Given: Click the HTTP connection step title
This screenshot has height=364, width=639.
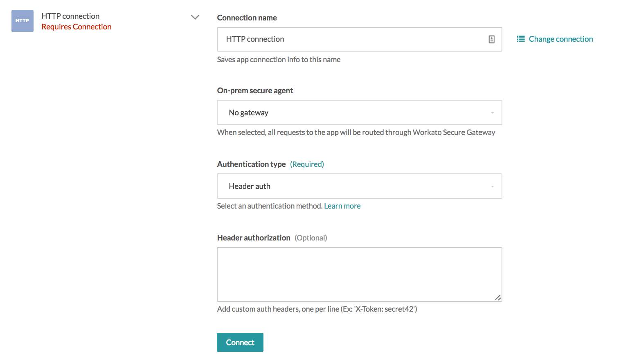Looking at the screenshot, I should point(70,16).
